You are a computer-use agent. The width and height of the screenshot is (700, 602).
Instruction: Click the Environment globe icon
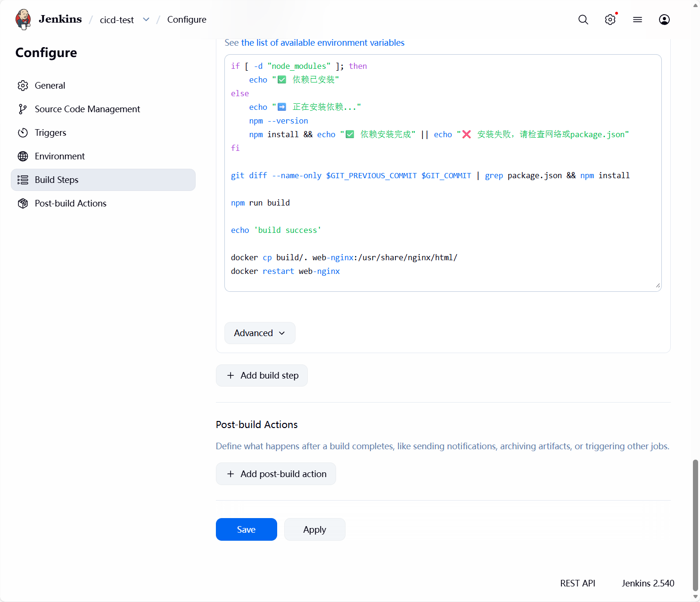point(23,156)
